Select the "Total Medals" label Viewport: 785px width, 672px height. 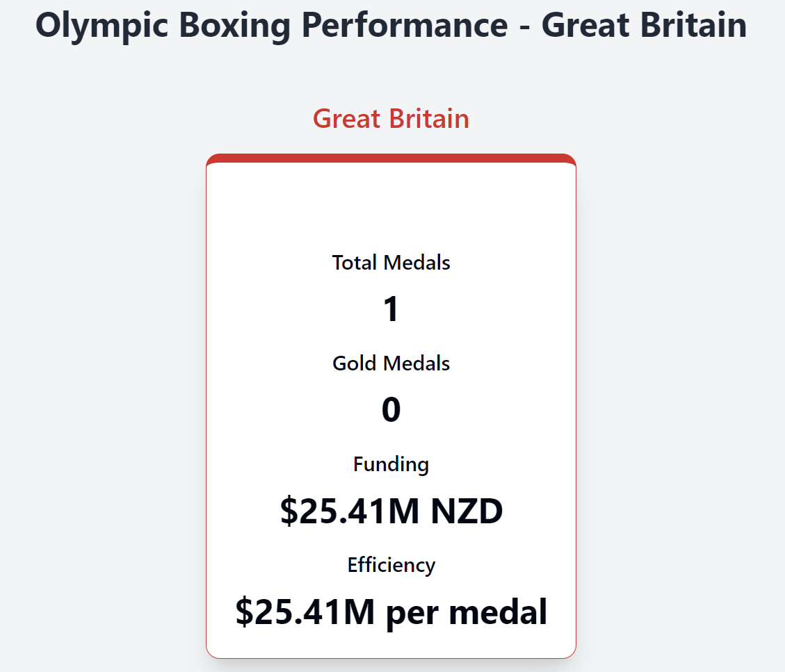(391, 263)
